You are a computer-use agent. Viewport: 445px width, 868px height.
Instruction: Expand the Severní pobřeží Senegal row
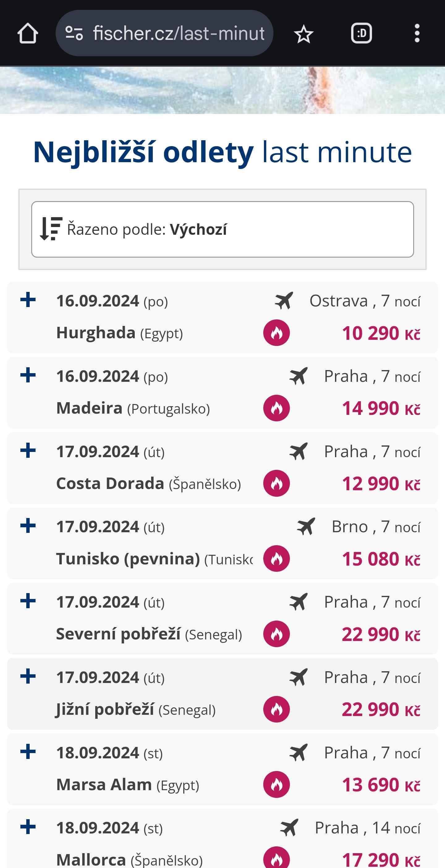(x=28, y=601)
